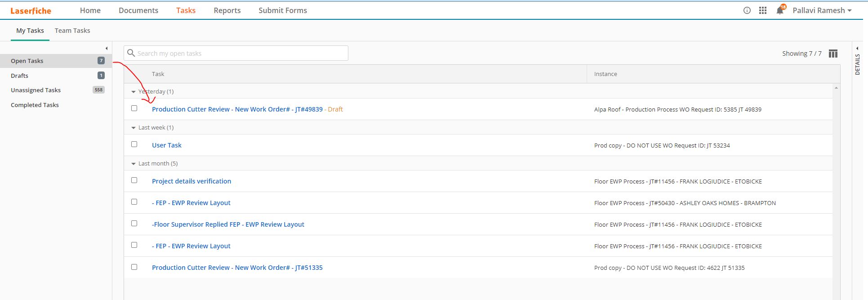
Task: Open Production Cutter Review JT#49839 task
Action: point(237,109)
